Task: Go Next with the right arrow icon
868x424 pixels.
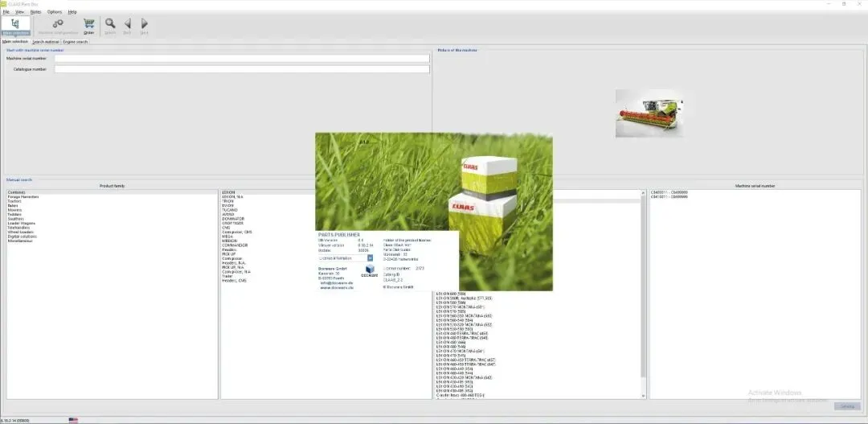Action: (x=144, y=26)
